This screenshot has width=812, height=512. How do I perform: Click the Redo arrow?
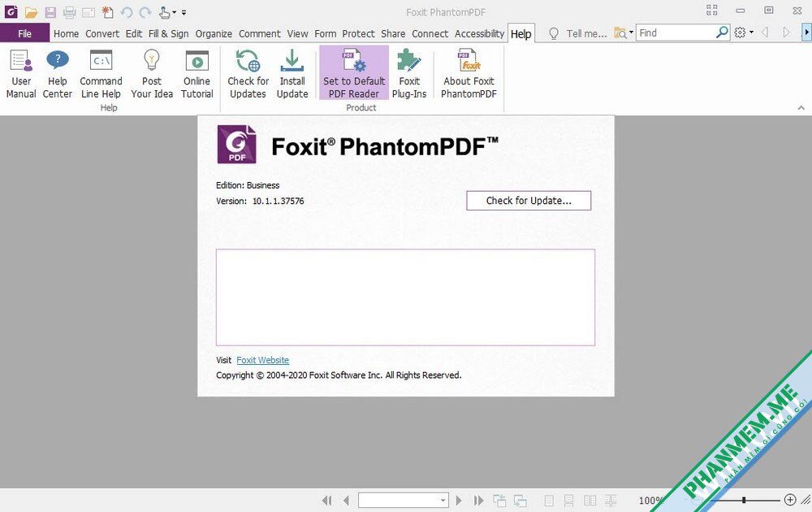click(x=145, y=12)
